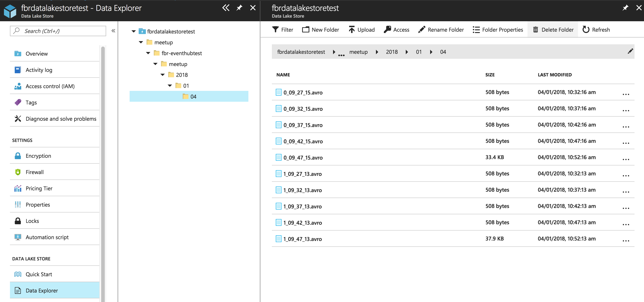Click the Upload arrow icon
Screen dimensions: 644x302
[352, 30]
